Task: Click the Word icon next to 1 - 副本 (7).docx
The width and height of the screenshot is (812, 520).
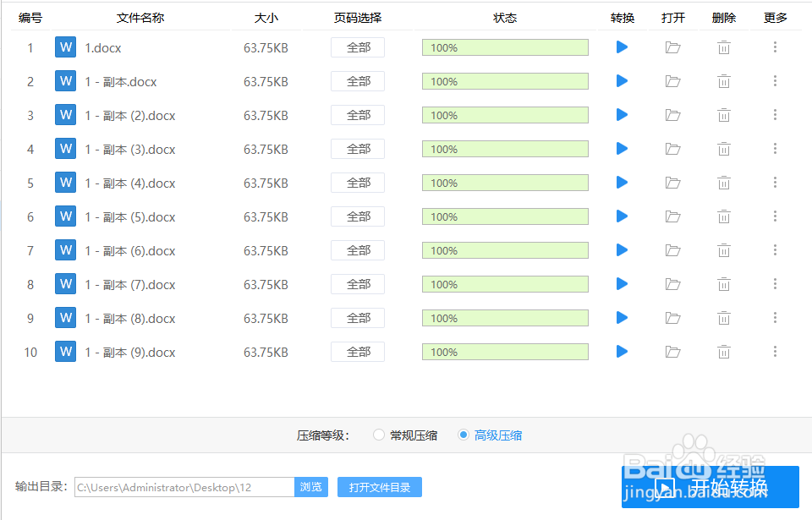Action: point(65,284)
